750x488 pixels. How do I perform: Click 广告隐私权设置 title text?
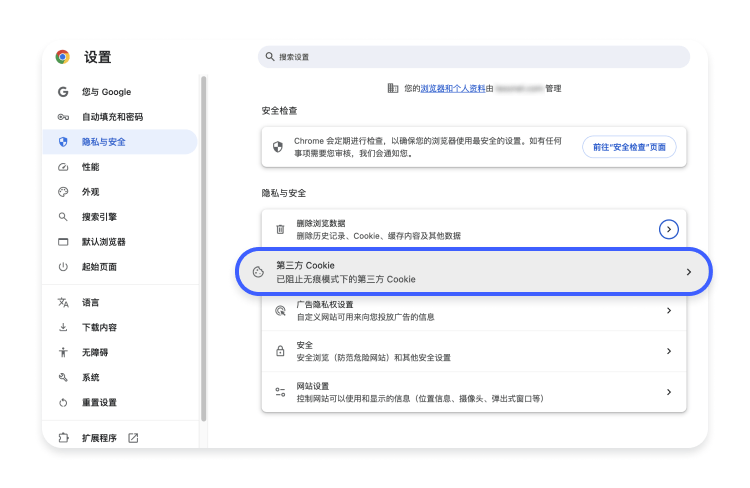(325, 305)
